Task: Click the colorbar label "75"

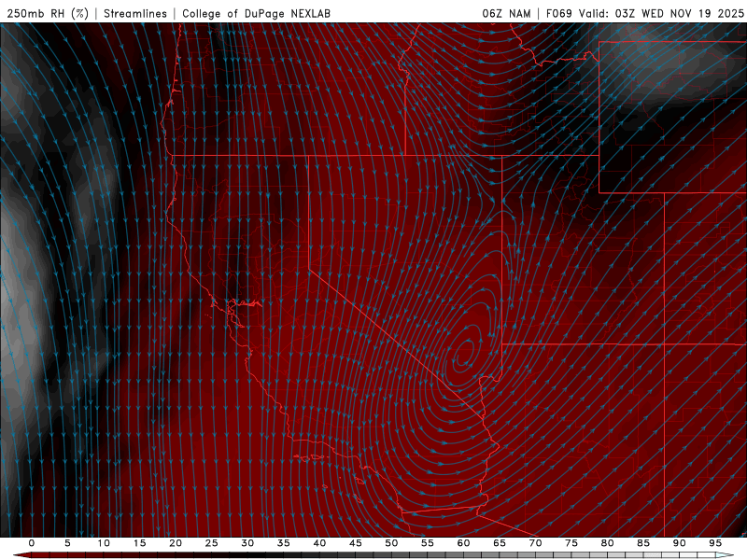Action: [x=571, y=543]
